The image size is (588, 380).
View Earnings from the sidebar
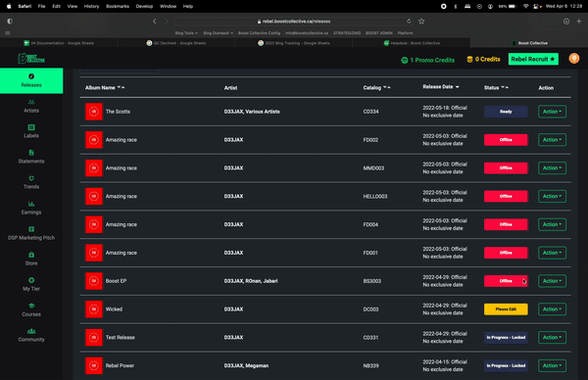[31, 208]
